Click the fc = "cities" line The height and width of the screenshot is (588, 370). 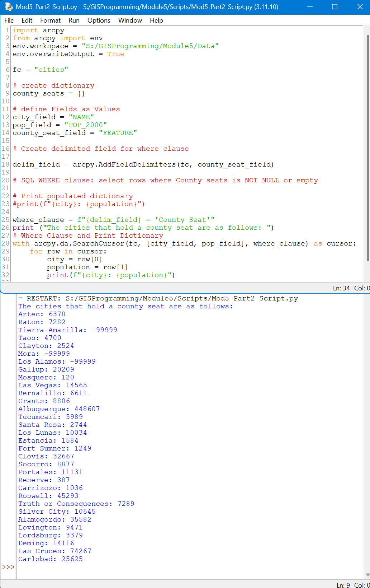tap(40, 70)
